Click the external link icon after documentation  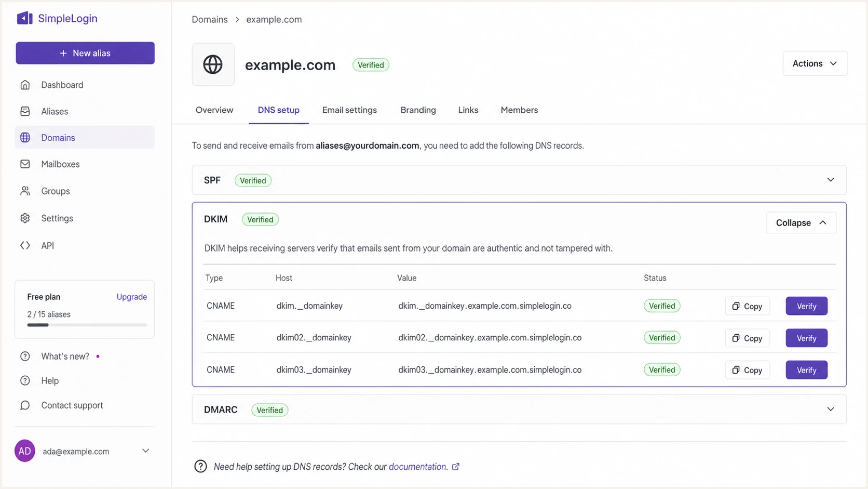coord(456,467)
